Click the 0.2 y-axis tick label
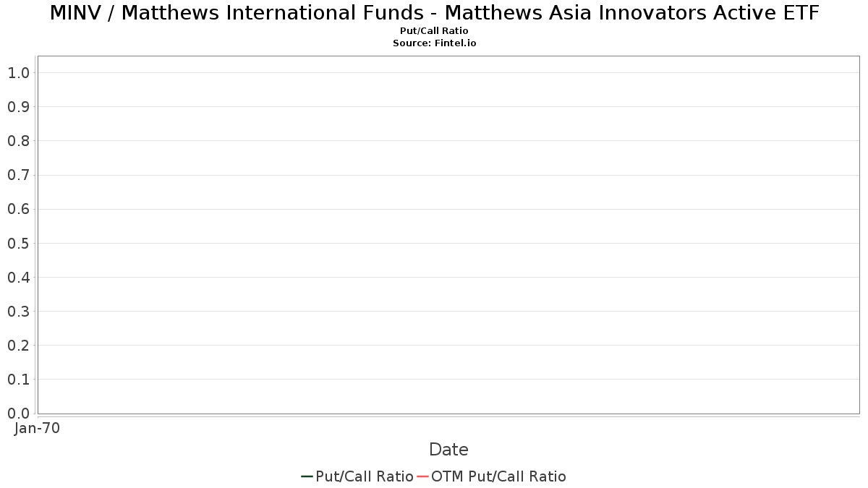The height and width of the screenshot is (488, 868). (x=19, y=346)
